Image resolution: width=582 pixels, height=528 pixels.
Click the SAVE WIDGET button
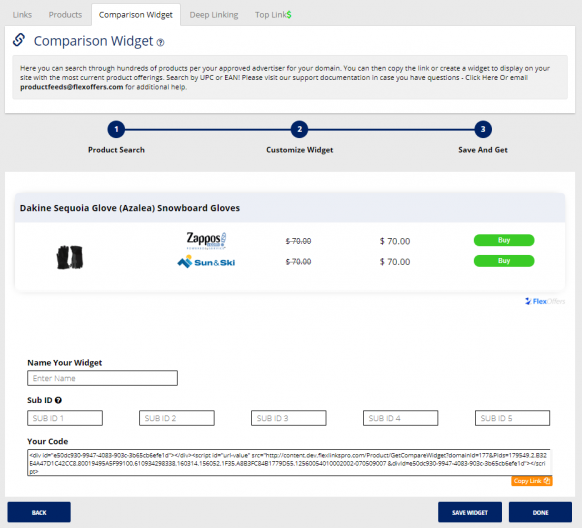pyautogui.click(x=470, y=512)
